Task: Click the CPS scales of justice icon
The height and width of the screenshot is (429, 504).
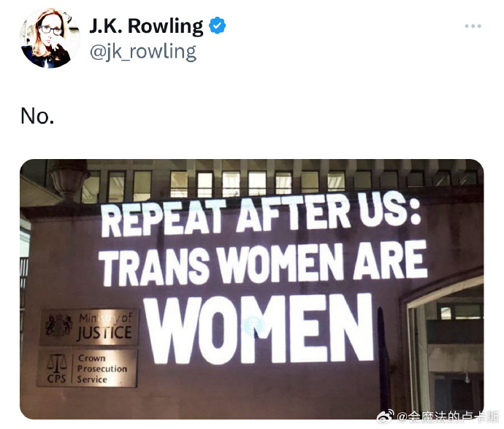Action: pyautogui.click(x=56, y=363)
